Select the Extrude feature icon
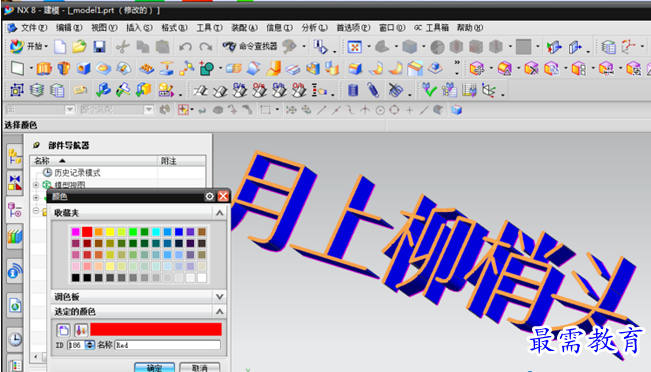The image size is (651, 372). click(44, 68)
